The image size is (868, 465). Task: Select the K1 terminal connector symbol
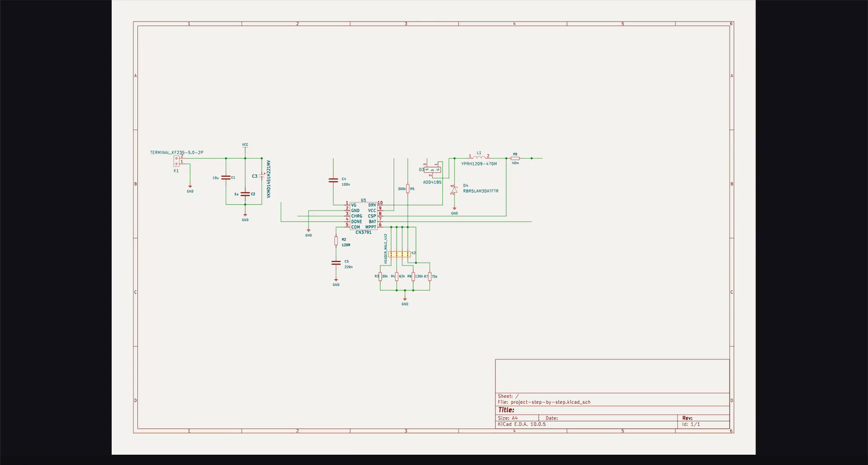pyautogui.click(x=176, y=161)
